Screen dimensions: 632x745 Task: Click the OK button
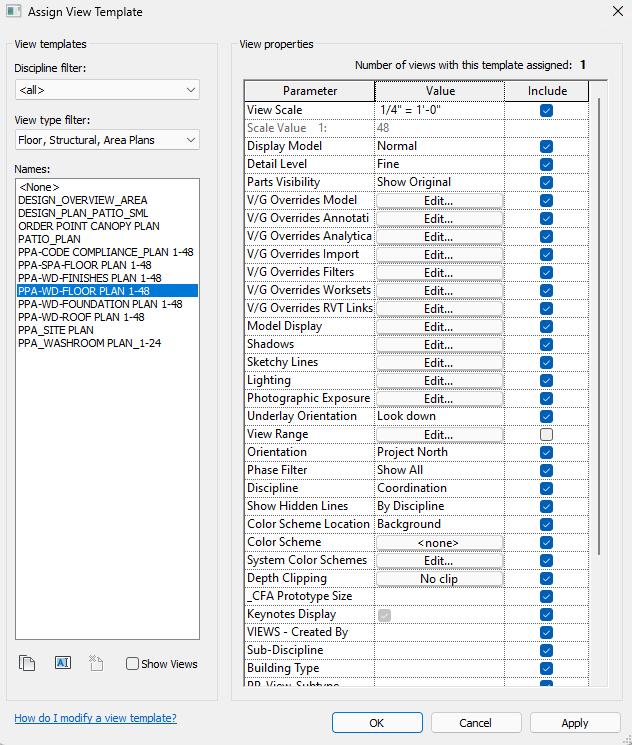(x=377, y=723)
